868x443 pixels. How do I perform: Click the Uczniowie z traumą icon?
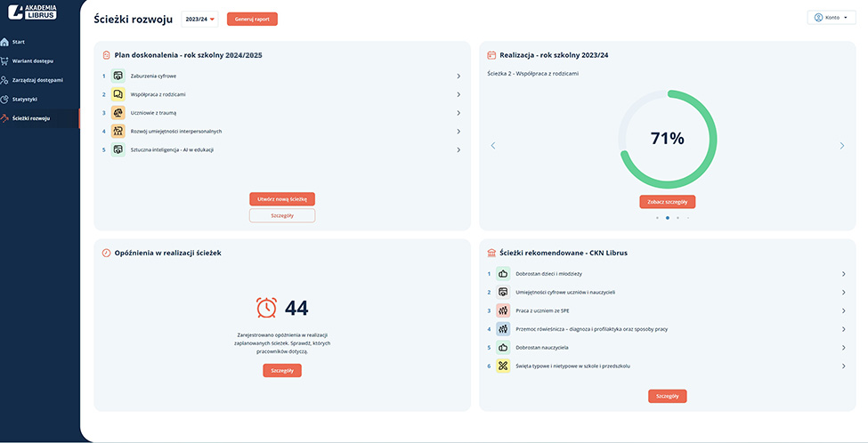pos(118,113)
